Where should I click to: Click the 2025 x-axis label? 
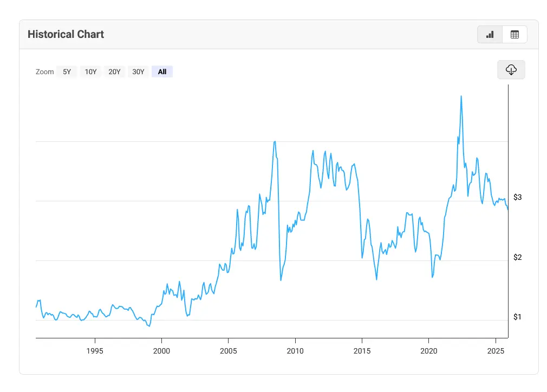tap(496, 351)
